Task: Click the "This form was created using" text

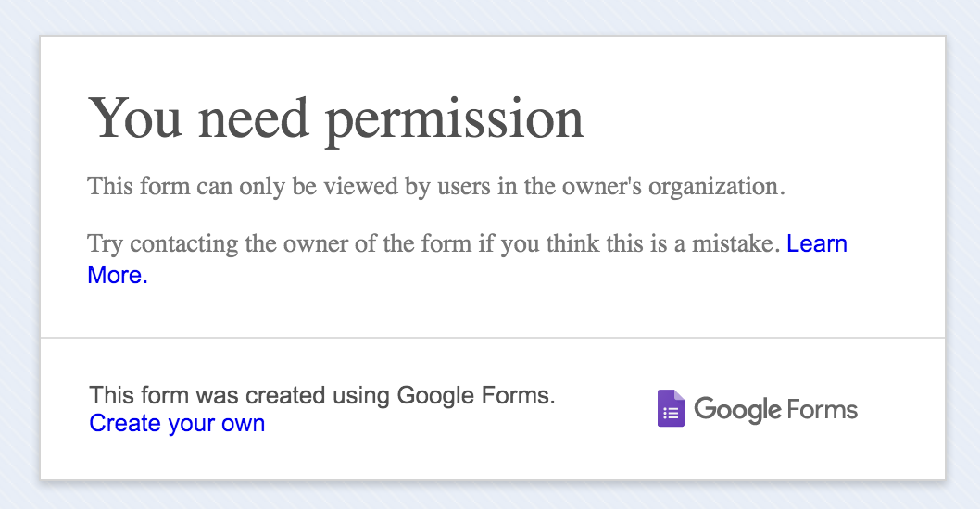Action: click(x=240, y=396)
